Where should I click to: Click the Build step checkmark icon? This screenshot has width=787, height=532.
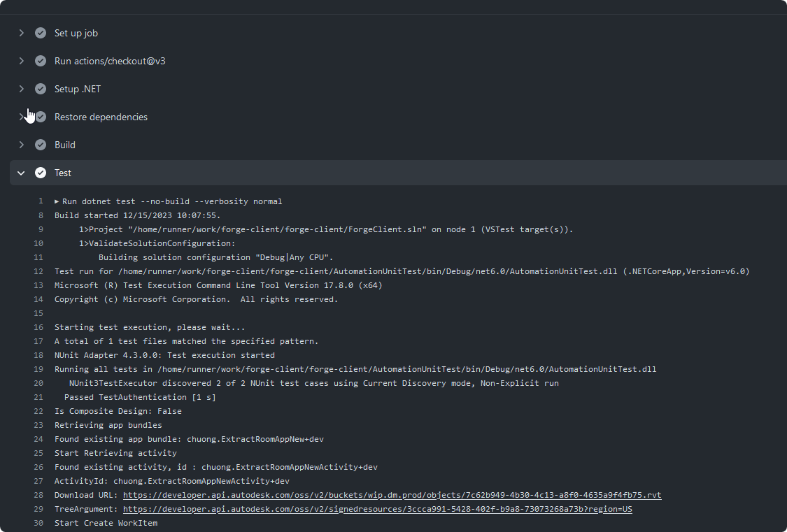coord(41,145)
